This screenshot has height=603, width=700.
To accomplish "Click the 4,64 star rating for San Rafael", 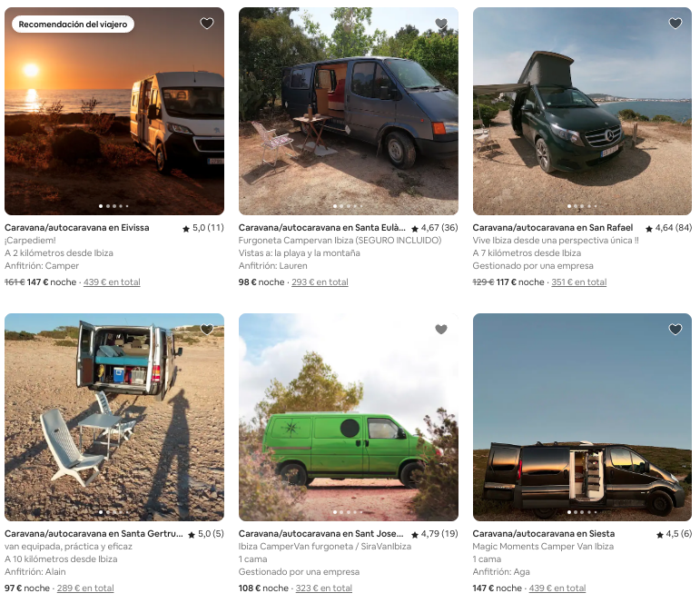I will pyautogui.click(x=669, y=228).
